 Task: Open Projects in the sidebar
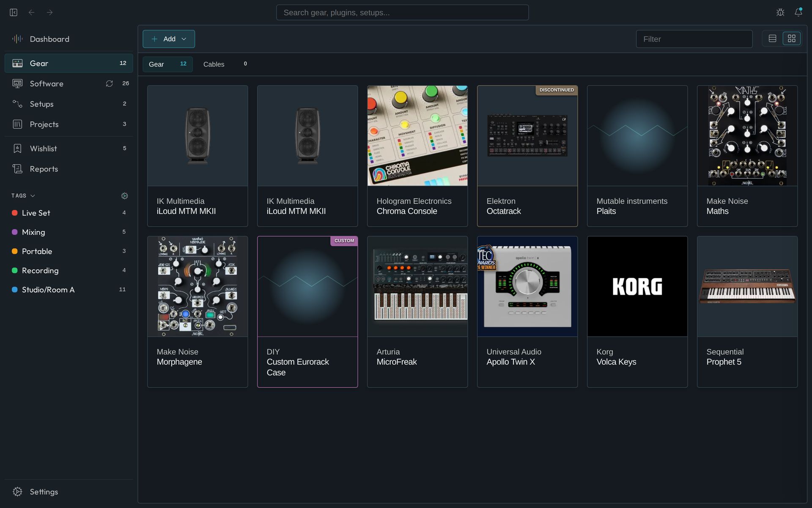[x=69, y=124]
